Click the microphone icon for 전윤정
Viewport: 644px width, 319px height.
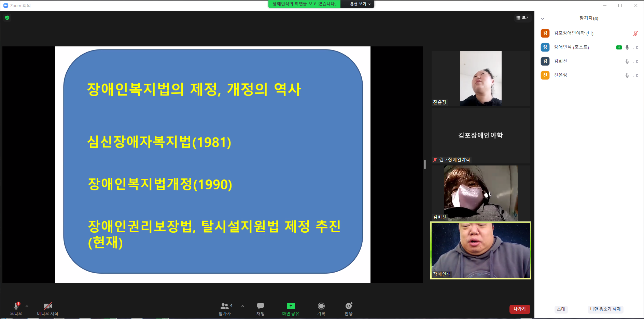(x=627, y=75)
